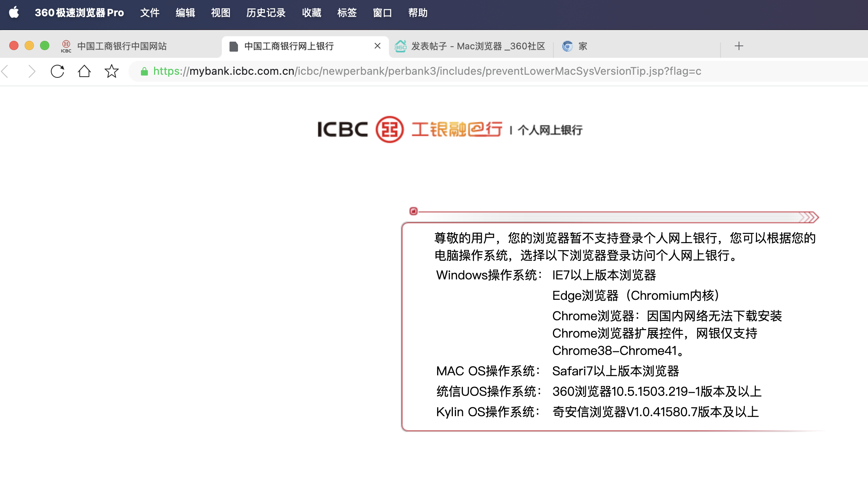The image size is (868, 484).
Task: Open the 编辑 menu
Action: 185,13
